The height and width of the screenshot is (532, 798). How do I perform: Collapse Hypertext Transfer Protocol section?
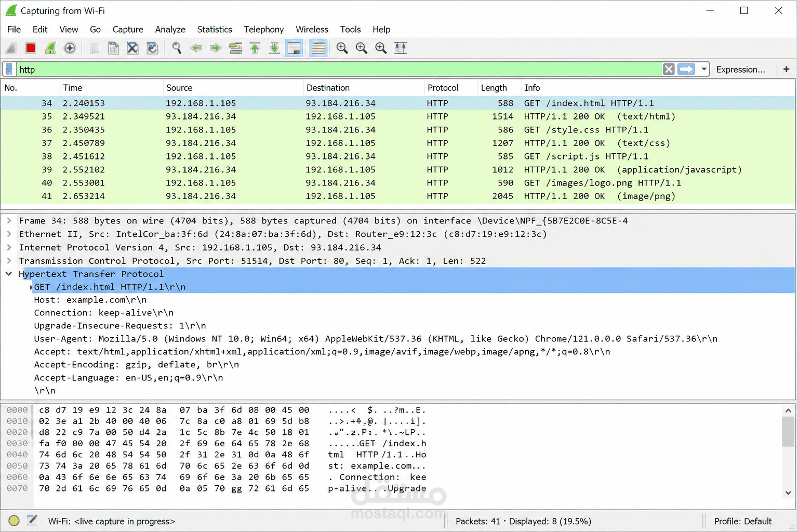click(9, 274)
